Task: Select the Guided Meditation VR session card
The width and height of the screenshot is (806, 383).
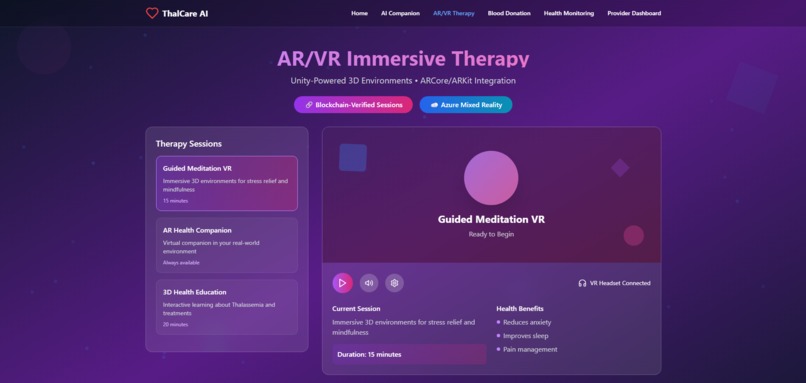Action: click(x=227, y=184)
